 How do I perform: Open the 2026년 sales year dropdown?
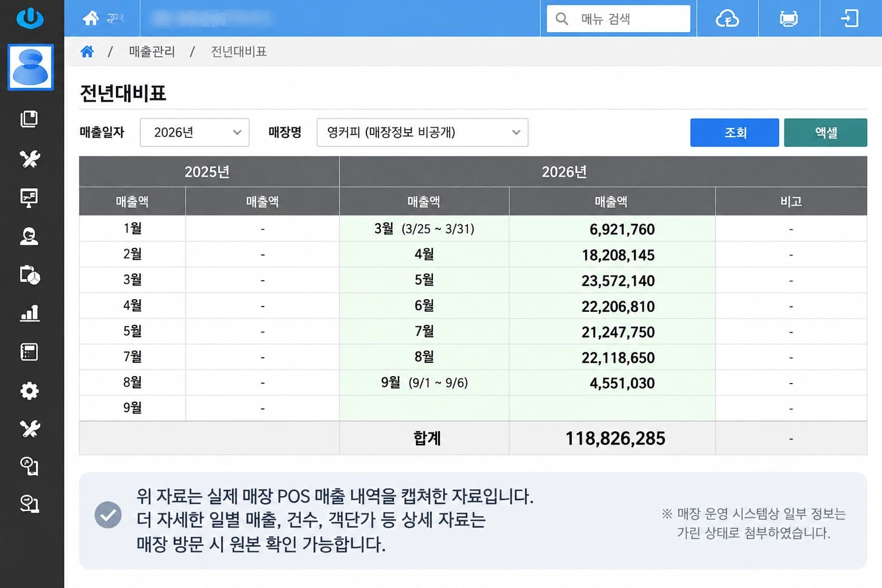tap(195, 133)
